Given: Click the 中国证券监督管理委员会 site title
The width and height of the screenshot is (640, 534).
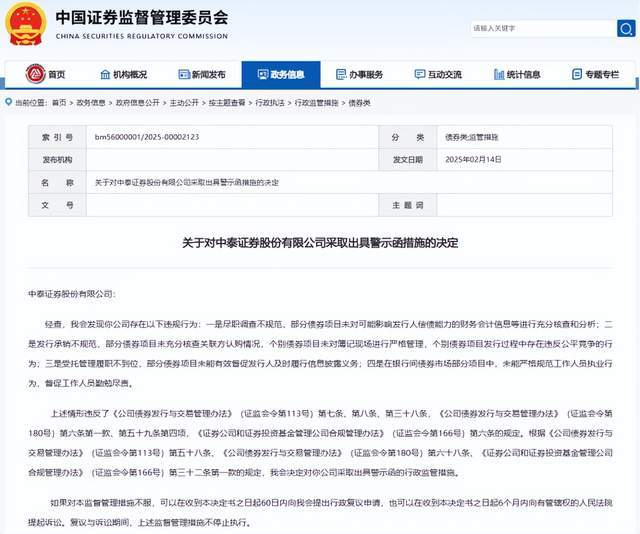Looking at the screenshot, I should [x=142, y=17].
